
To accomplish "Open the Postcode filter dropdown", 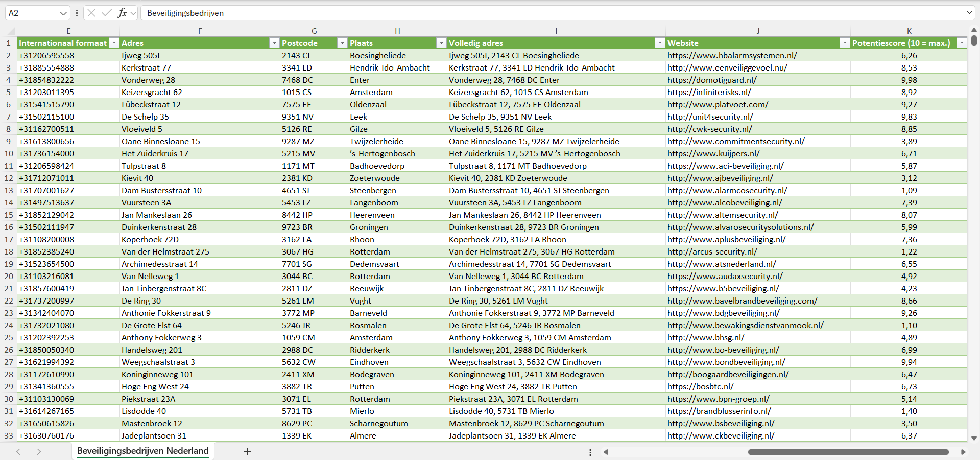I will coord(342,43).
